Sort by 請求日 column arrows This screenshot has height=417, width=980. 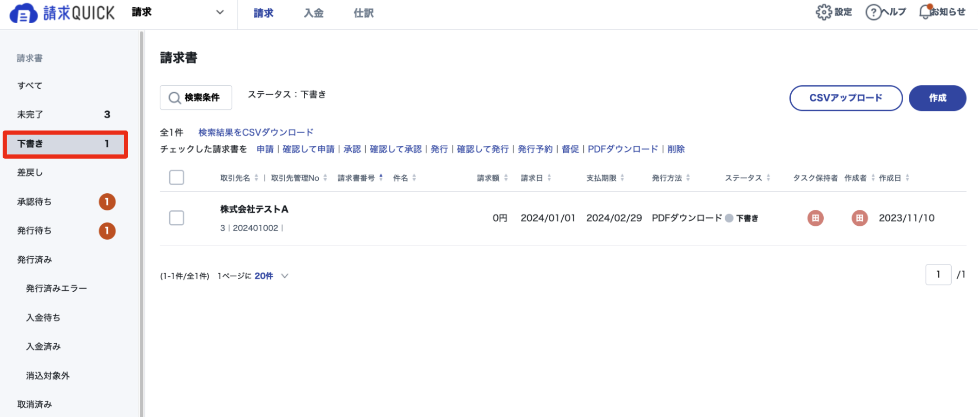(x=549, y=178)
